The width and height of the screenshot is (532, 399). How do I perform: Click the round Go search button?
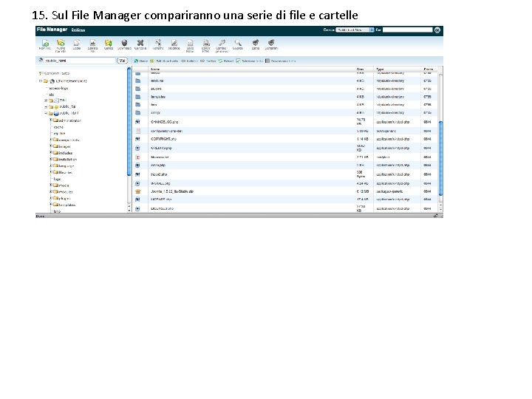[x=437, y=30]
